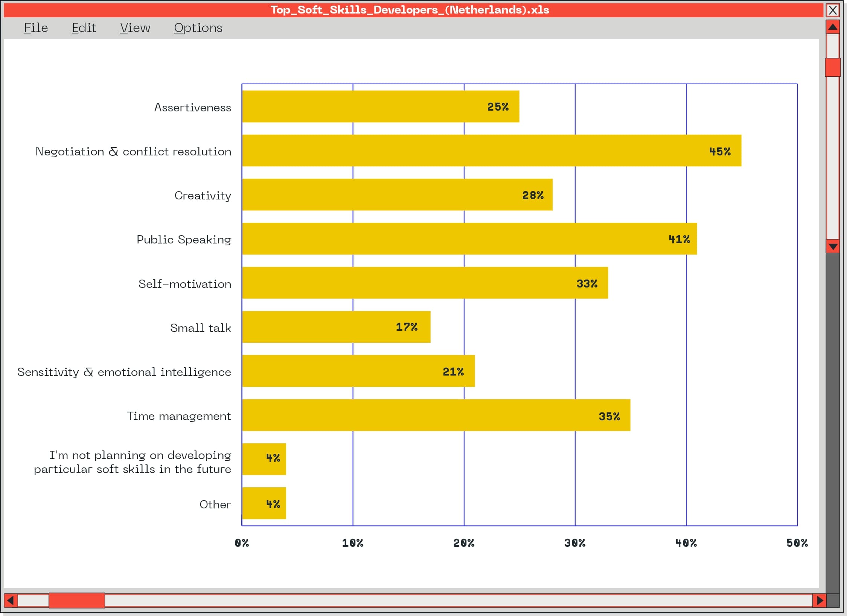Click the window title Top_Soft_Skills_Developers_(Netherlands).xls

pyautogui.click(x=410, y=10)
